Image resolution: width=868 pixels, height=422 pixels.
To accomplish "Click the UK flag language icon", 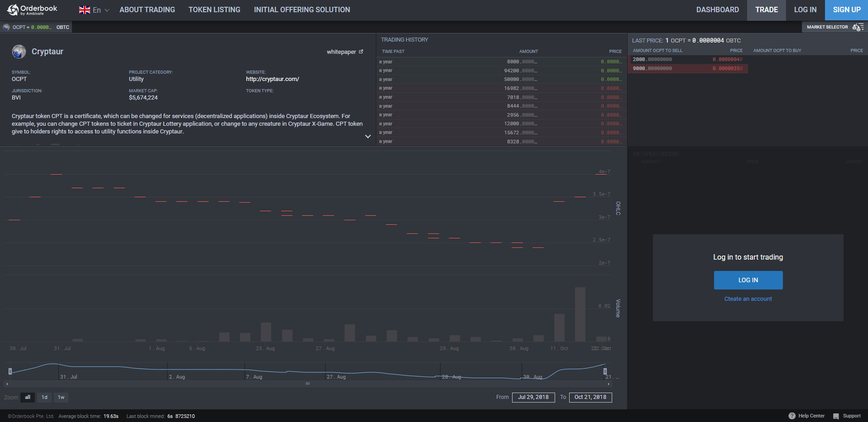I will pos(84,9).
